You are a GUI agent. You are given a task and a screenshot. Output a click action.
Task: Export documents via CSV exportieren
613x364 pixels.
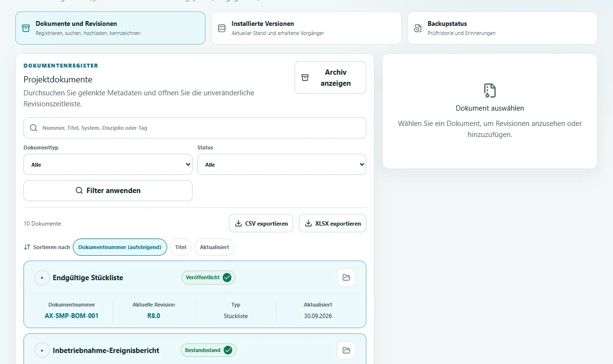261,223
